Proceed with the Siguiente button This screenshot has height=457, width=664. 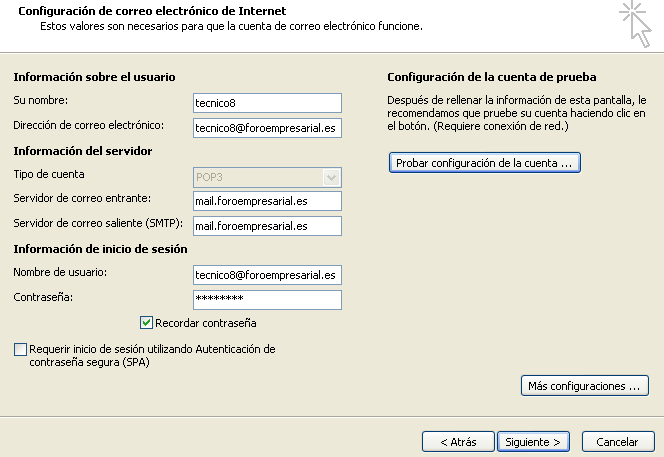pos(533,442)
